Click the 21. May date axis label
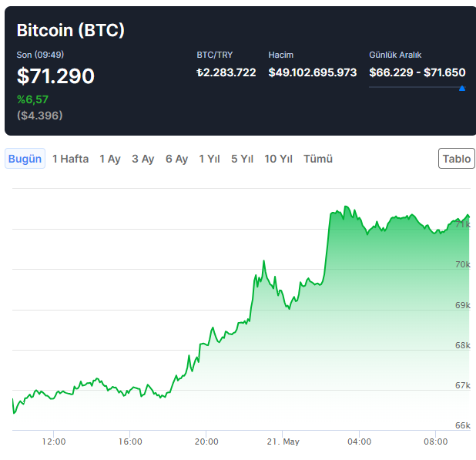The image size is (476, 460). (x=281, y=442)
